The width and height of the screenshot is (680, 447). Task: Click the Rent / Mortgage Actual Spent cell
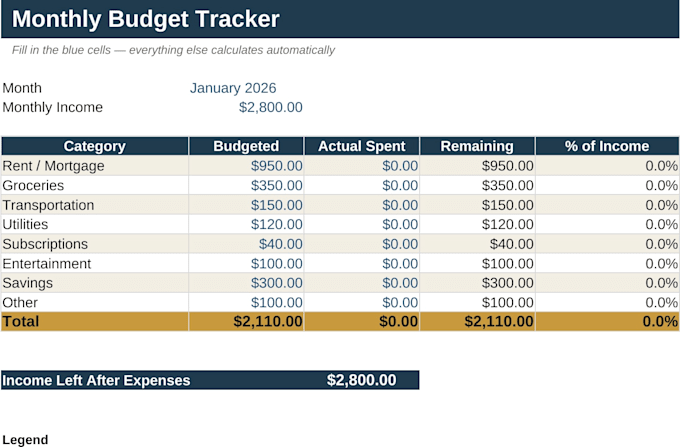[362, 166]
